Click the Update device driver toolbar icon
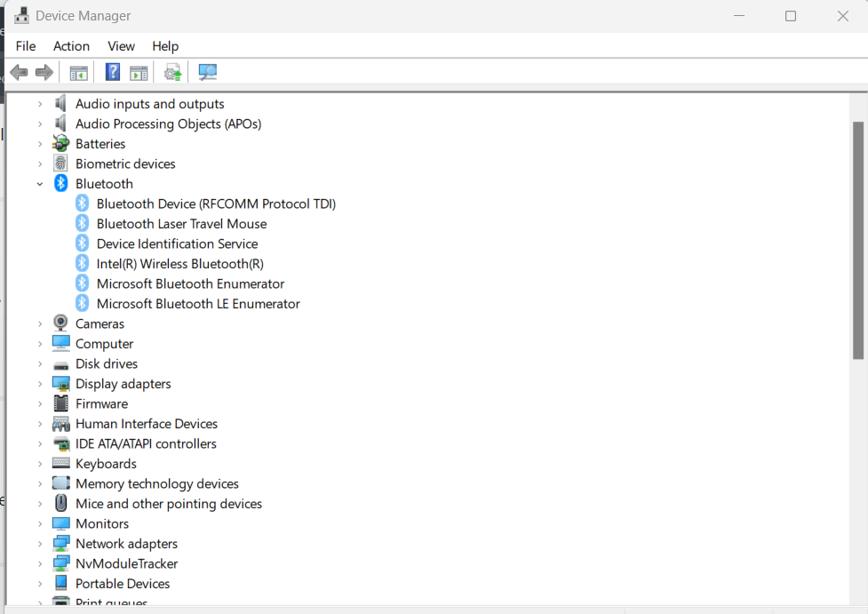This screenshot has height=614, width=868. tap(172, 73)
